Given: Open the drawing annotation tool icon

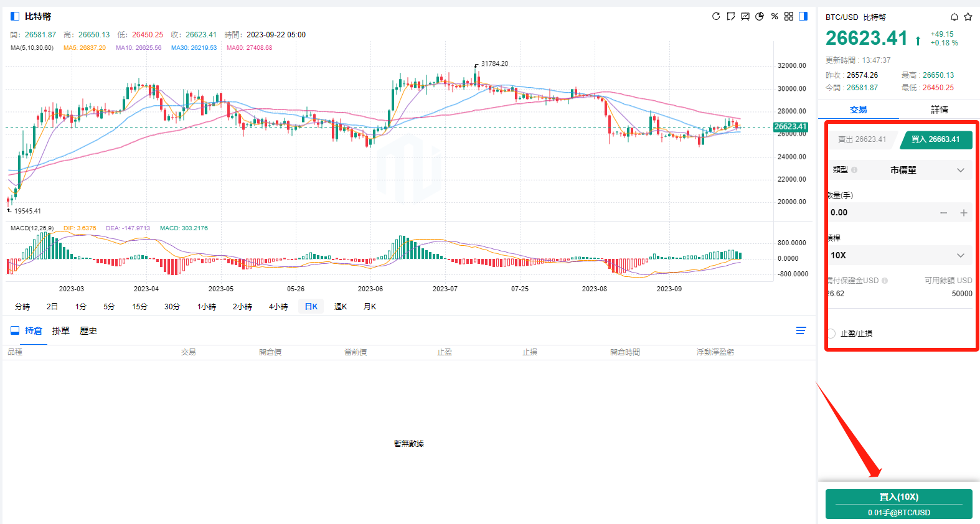Looking at the screenshot, I should 731,16.
